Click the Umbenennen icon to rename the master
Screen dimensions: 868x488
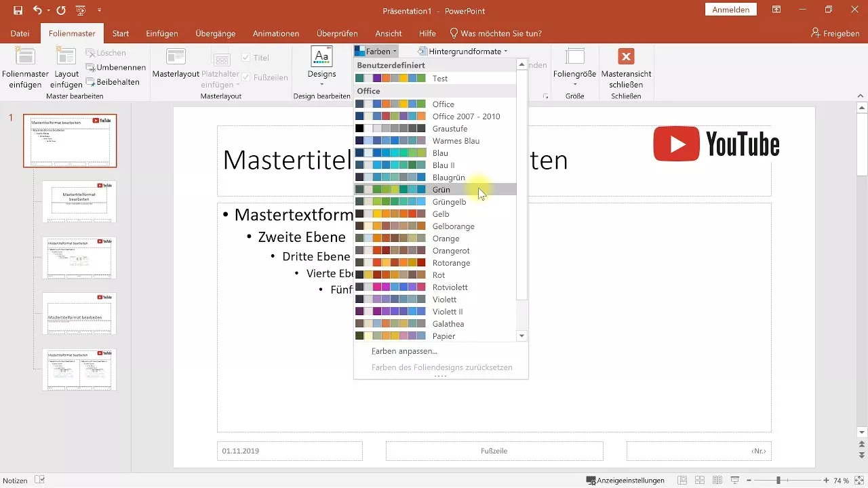click(x=113, y=67)
